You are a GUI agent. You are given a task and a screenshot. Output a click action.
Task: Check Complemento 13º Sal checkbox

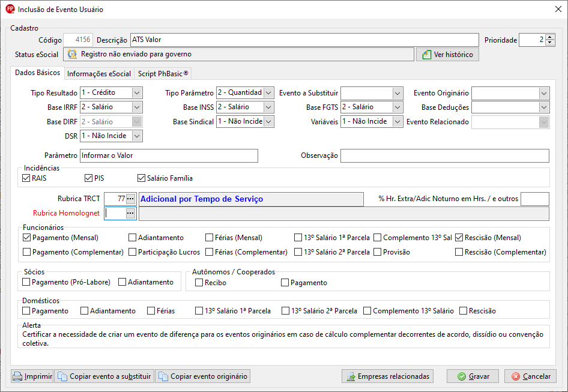378,238
